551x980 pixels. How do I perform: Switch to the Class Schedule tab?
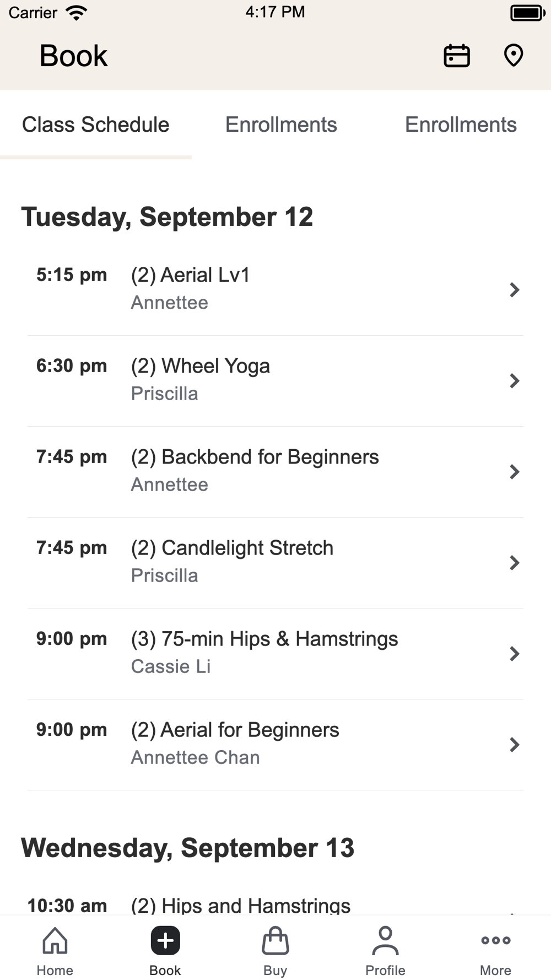click(95, 125)
